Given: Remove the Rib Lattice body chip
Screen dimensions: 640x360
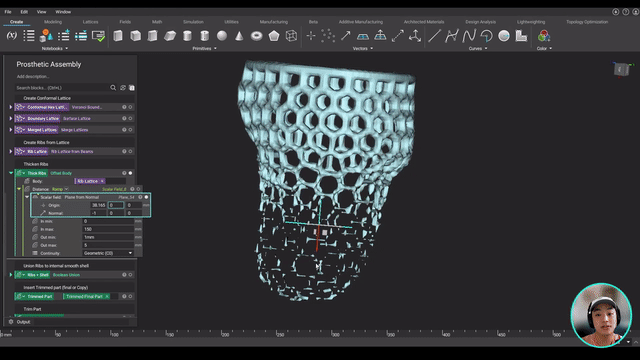Looking at the screenshot, I should pos(102,181).
